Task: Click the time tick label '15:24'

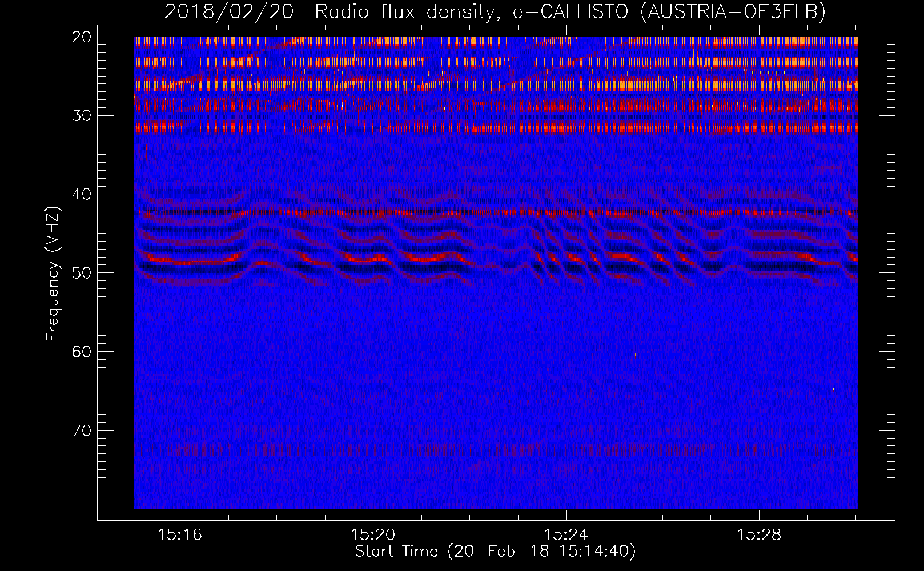Action: pos(566,535)
